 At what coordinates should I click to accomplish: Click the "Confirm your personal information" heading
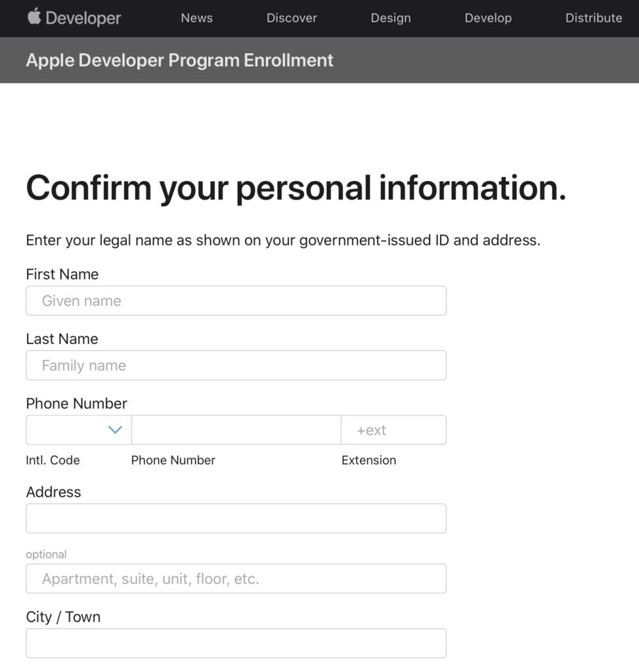click(x=296, y=188)
